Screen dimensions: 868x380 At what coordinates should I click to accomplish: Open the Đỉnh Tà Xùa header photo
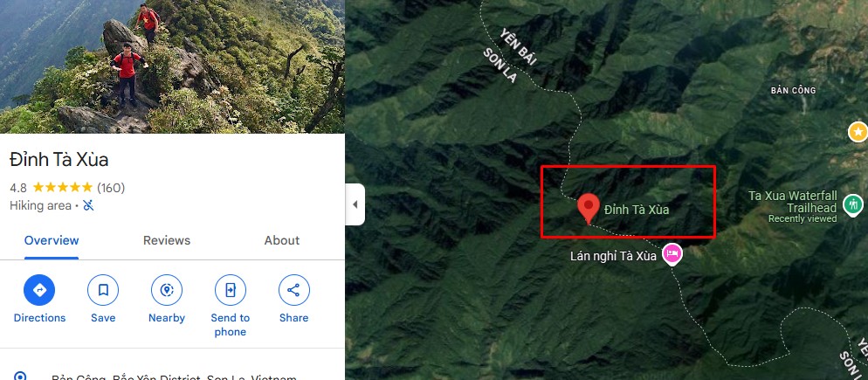point(172,66)
